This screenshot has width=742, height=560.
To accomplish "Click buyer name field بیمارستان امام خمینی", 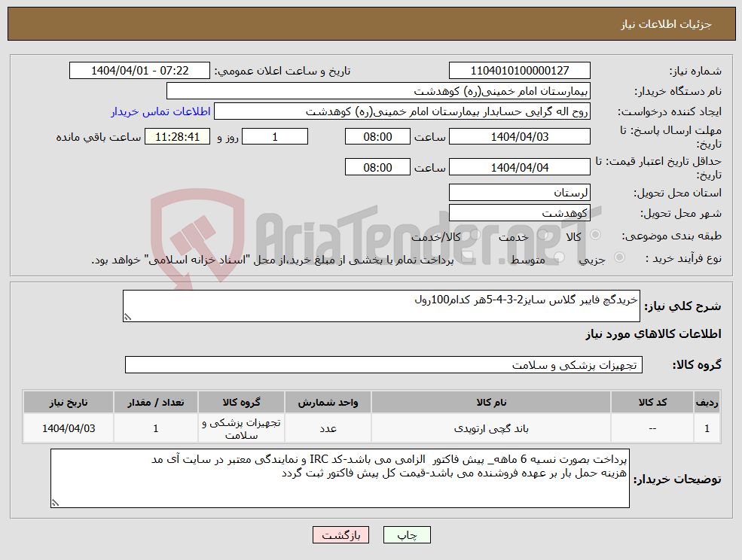I will click(x=379, y=91).
